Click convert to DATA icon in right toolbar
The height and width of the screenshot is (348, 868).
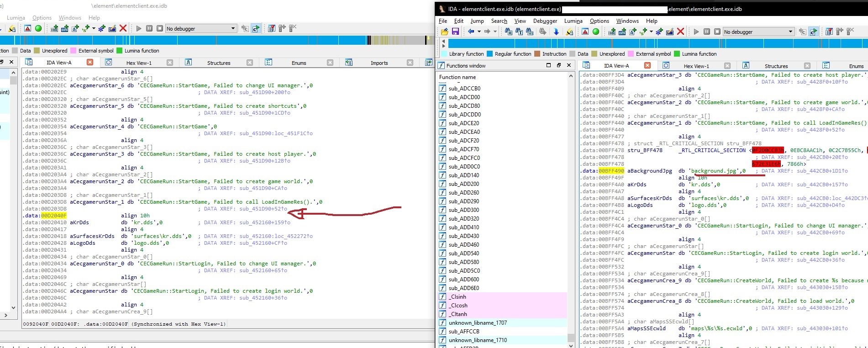tap(622, 32)
